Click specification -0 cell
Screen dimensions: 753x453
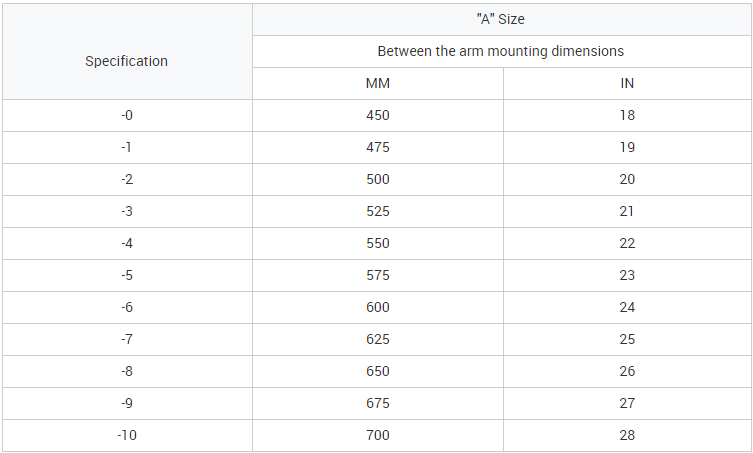127,115
